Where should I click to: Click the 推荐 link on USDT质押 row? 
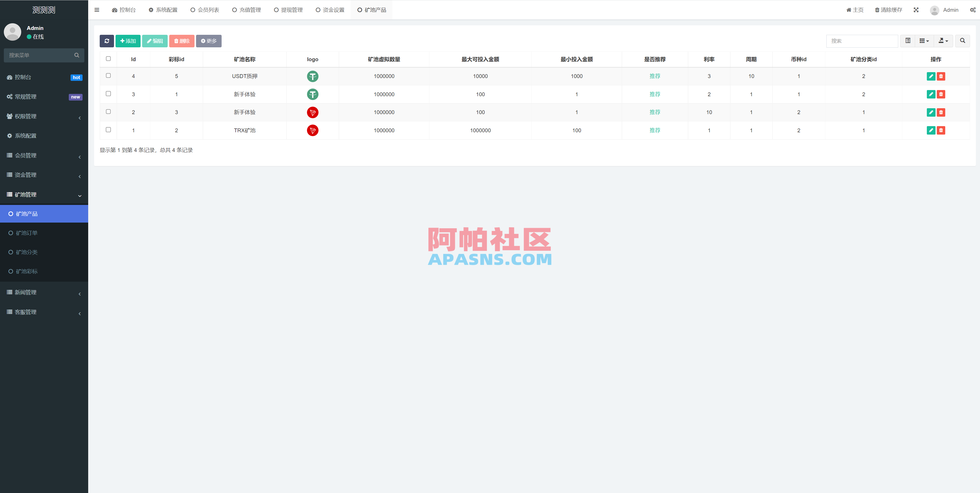(x=655, y=76)
